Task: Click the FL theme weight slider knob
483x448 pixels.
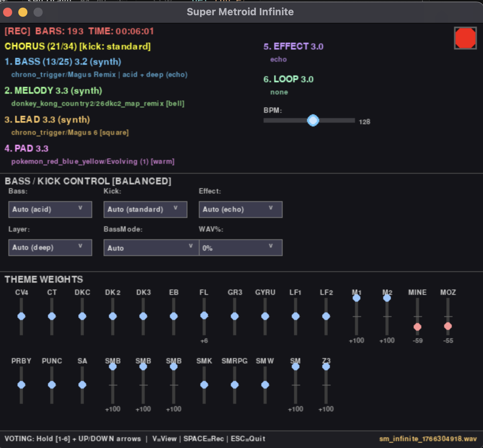Action: point(204,315)
